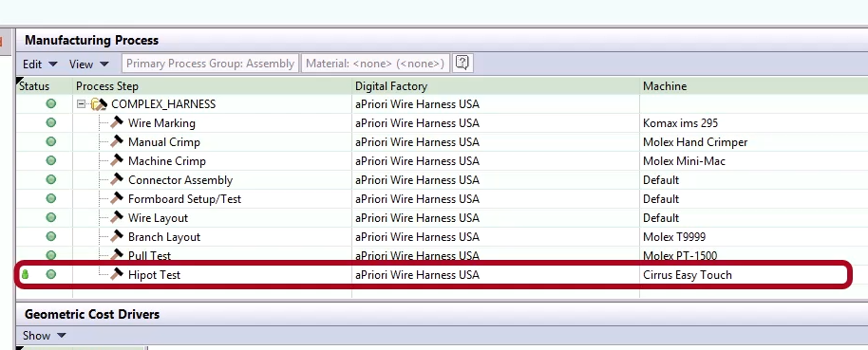
Task: Click the Wire Layout hammer icon
Action: 117,217
